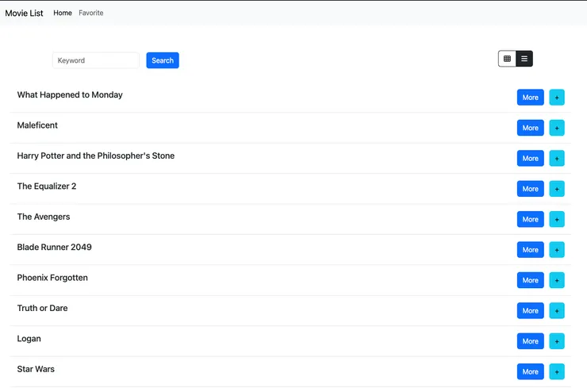Open More info for The Avengers
The height and width of the screenshot is (392, 587).
tap(530, 219)
